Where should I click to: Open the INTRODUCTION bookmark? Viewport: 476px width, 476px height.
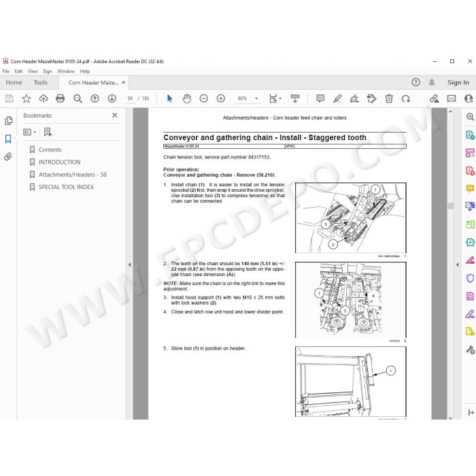(x=59, y=162)
